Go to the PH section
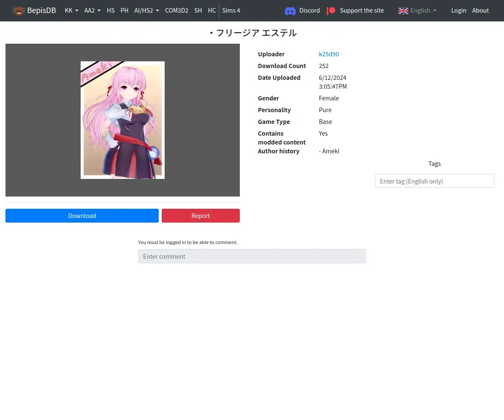Image resolution: width=504 pixels, height=420 pixels. pos(124,10)
